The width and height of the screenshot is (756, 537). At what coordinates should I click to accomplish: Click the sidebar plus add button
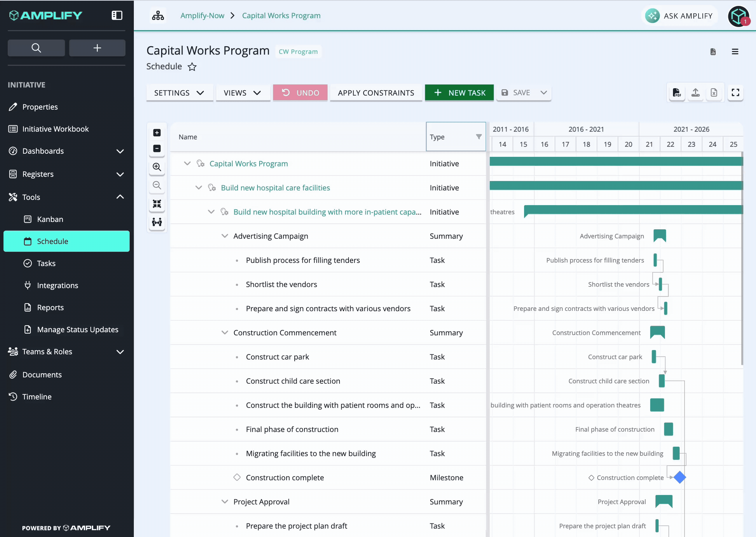coord(97,48)
